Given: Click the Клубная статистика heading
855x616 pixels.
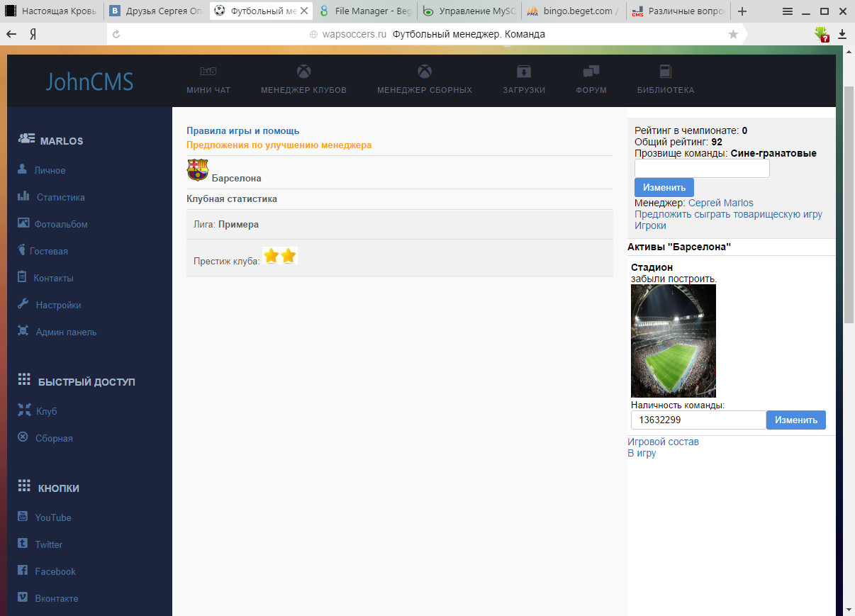Looking at the screenshot, I should (x=232, y=198).
